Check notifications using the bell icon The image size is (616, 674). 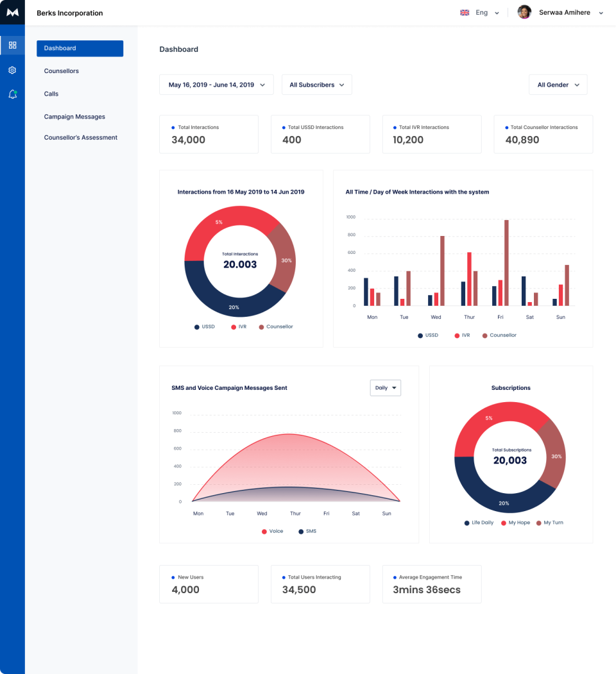(x=12, y=94)
